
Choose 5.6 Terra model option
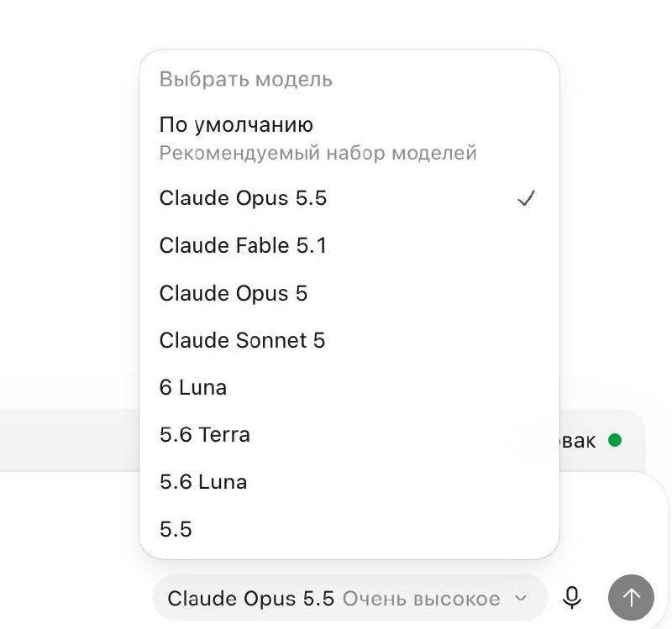tap(349, 434)
